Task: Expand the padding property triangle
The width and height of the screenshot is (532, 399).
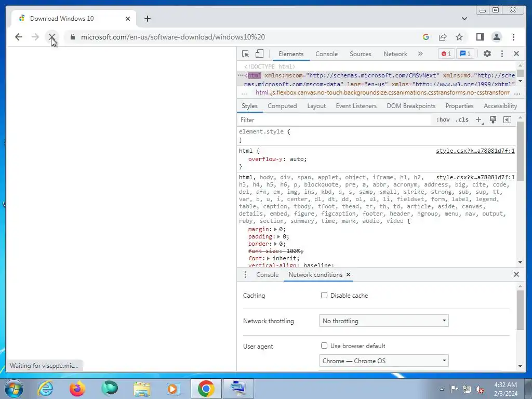Action: pos(279,236)
